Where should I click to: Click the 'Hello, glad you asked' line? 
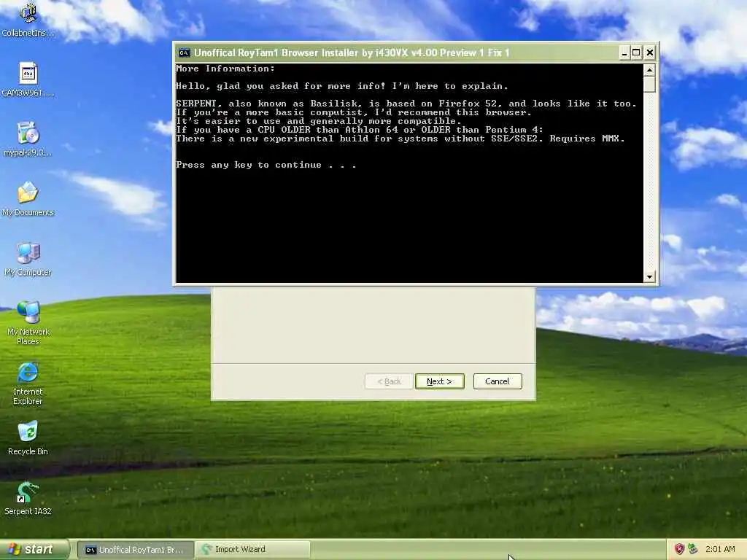341,86
